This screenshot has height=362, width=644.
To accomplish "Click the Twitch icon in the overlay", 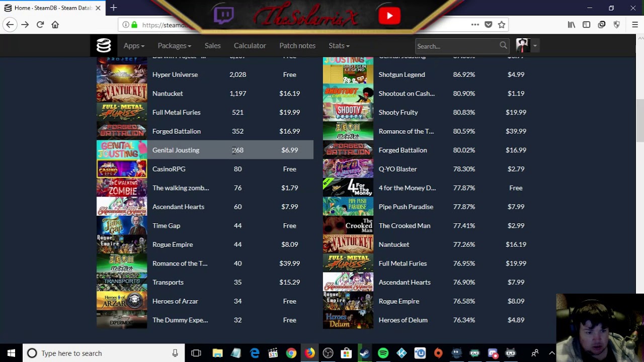I will click(x=224, y=16).
